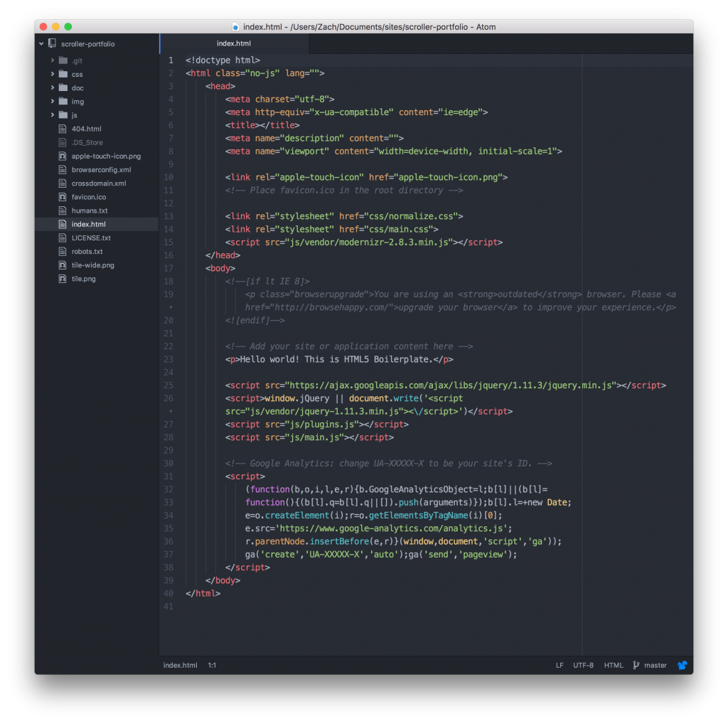Select the doc folder label
This screenshot has width=728, height=724.
click(x=77, y=87)
